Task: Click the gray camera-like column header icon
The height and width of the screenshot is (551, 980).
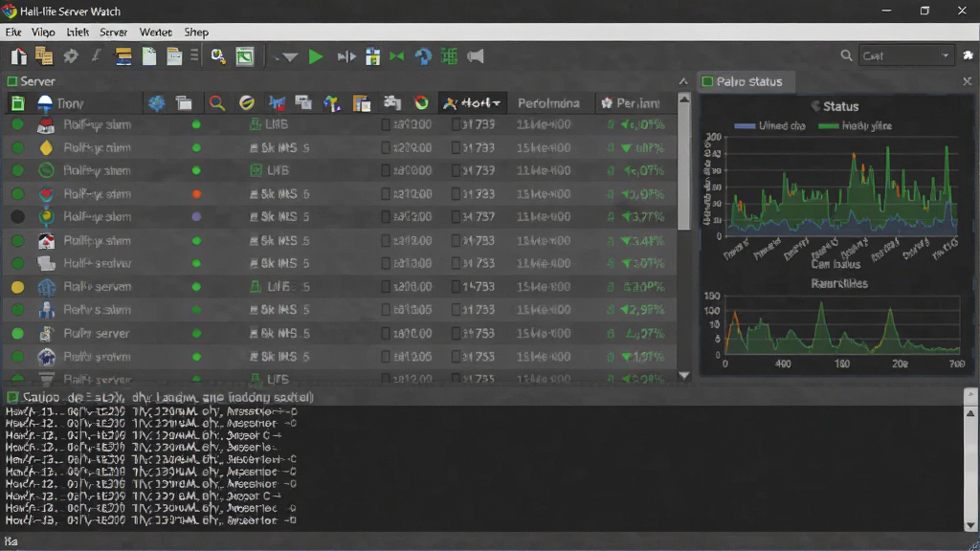Action: [x=391, y=102]
